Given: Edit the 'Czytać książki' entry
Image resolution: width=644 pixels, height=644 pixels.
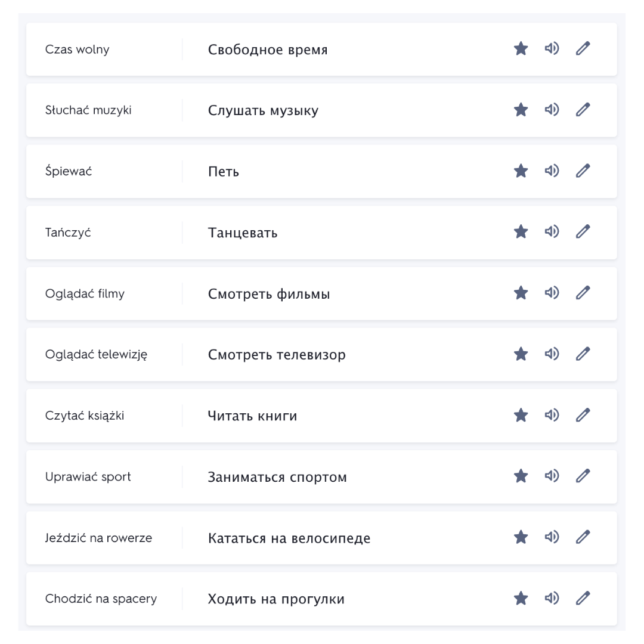Looking at the screenshot, I should tap(583, 415).
